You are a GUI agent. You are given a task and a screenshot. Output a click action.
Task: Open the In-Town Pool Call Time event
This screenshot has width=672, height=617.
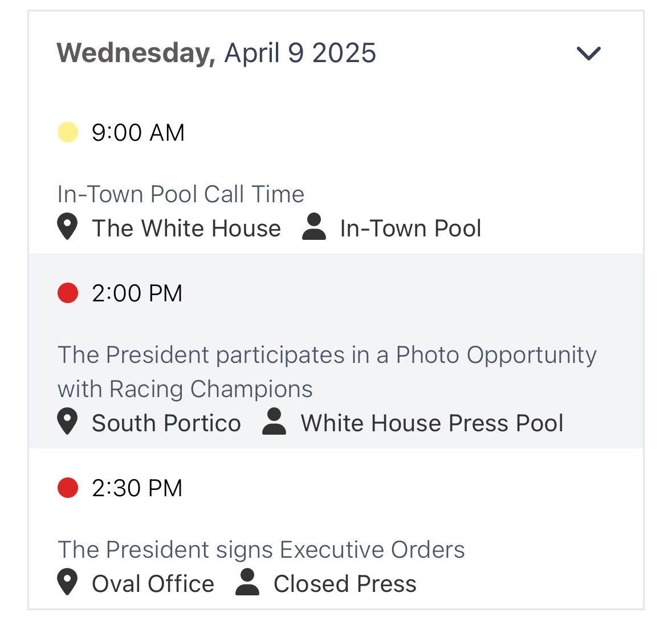181,194
